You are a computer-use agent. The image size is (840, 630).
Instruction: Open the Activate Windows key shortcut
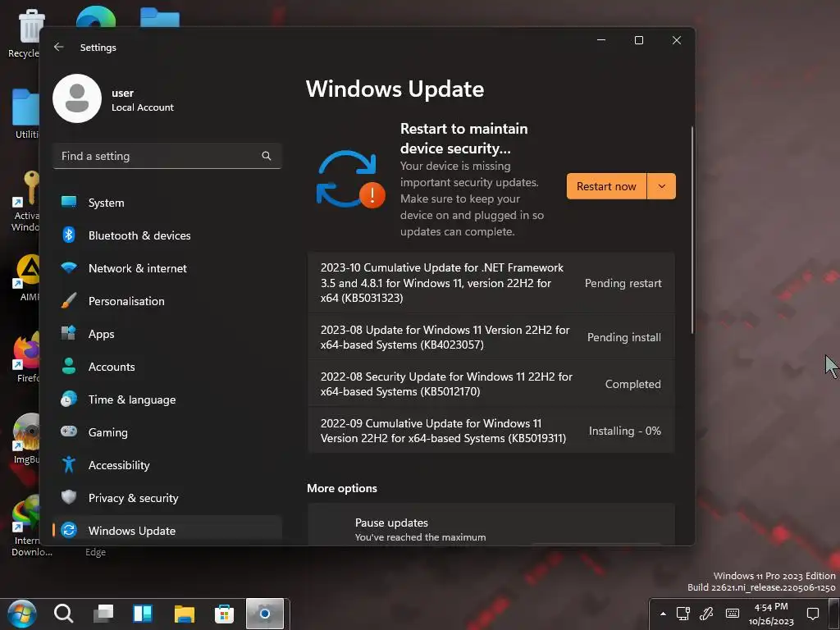point(25,202)
